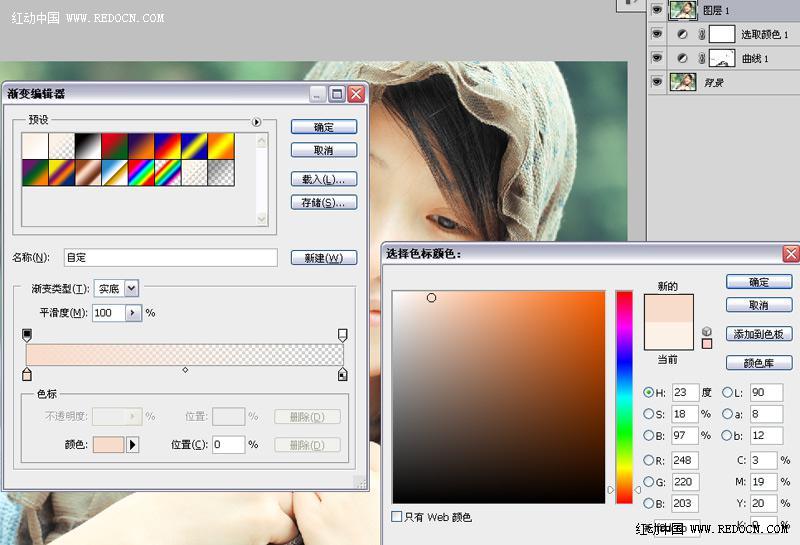Toggle visibility of 选取颜色 1 layer

tap(657, 34)
